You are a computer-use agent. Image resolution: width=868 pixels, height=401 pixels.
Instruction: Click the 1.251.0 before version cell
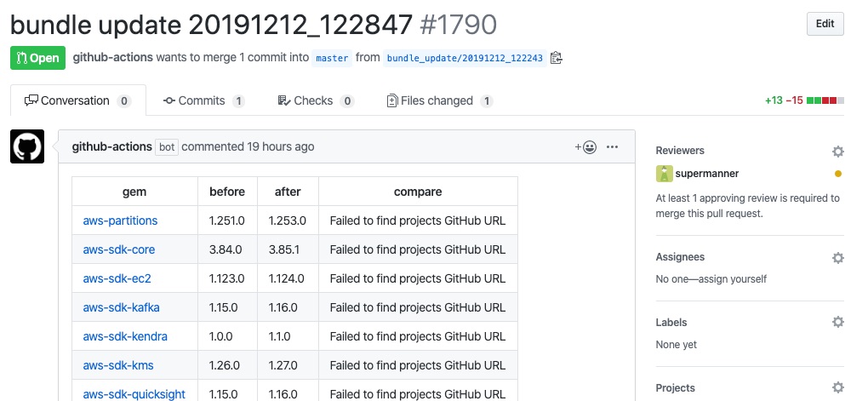[227, 221]
